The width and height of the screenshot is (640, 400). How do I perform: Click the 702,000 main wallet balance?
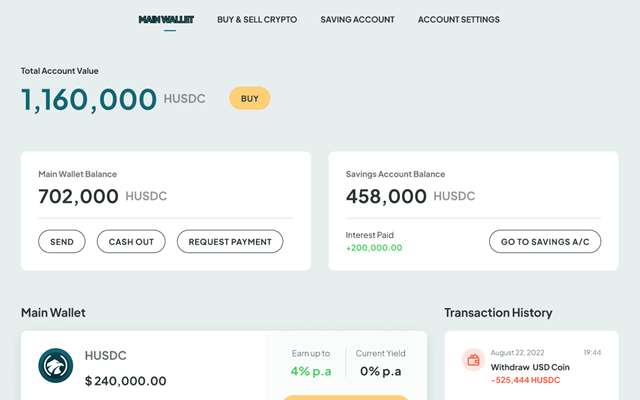[x=78, y=196]
